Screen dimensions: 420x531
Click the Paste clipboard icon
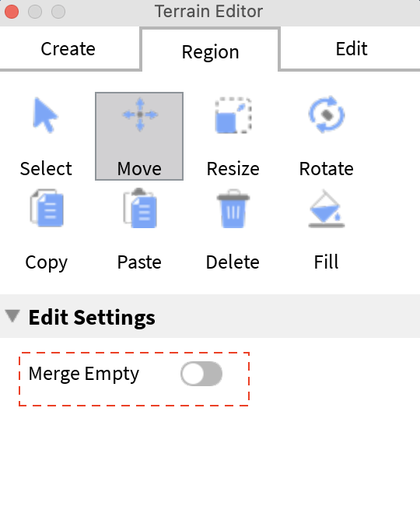click(140, 208)
